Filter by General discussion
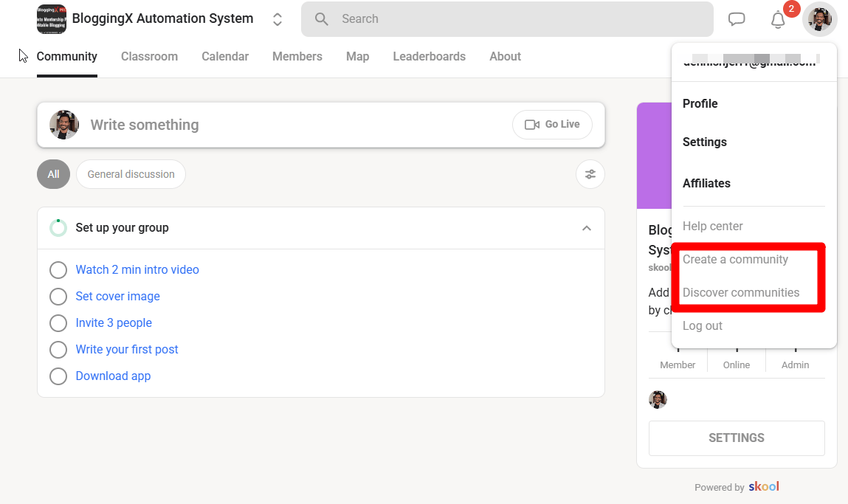 point(131,174)
